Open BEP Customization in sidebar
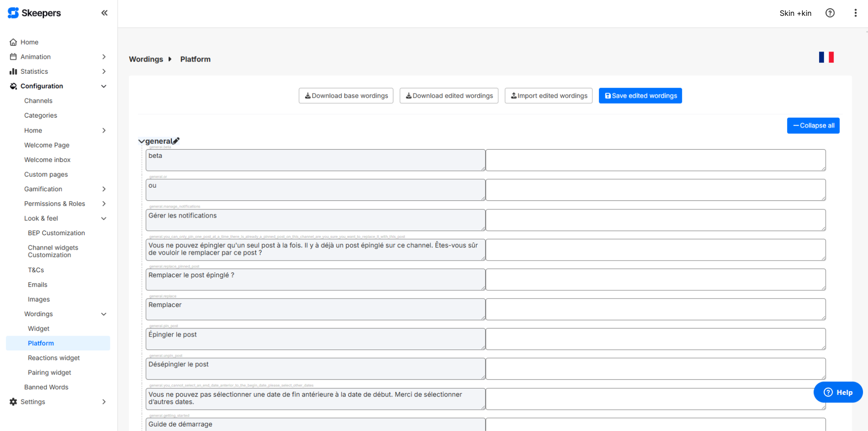The height and width of the screenshot is (431, 868). pyautogui.click(x=56, y=233)
